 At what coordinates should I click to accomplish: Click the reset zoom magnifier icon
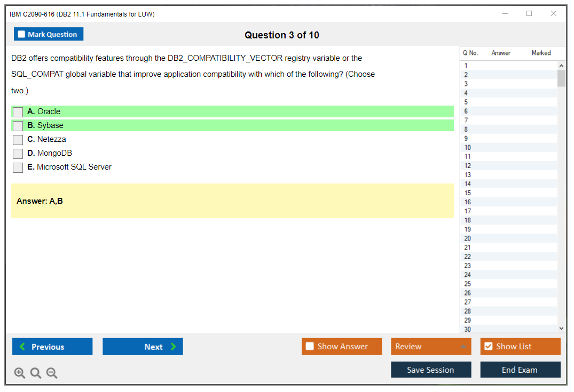[x=36, y=373]
